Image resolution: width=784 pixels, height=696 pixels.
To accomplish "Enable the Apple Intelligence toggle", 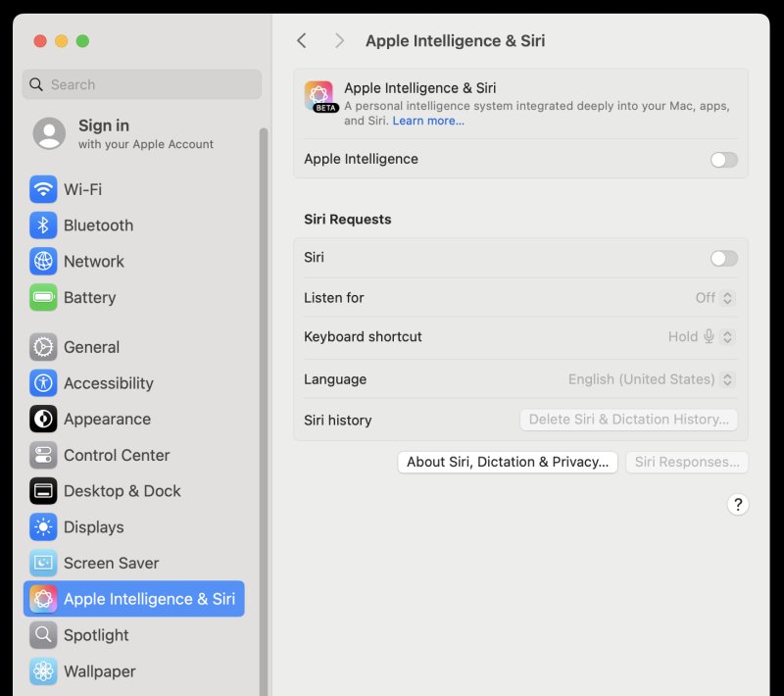I will click(x=723, y=160).
